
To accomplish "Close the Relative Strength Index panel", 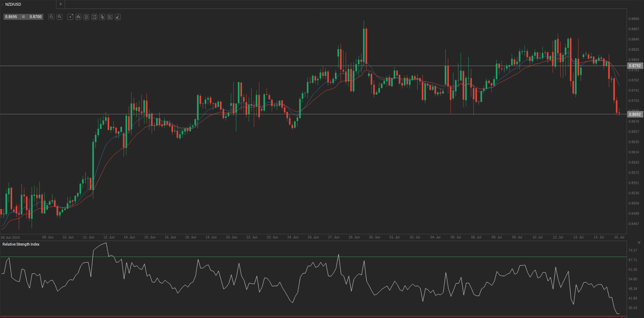I will 639,243.
